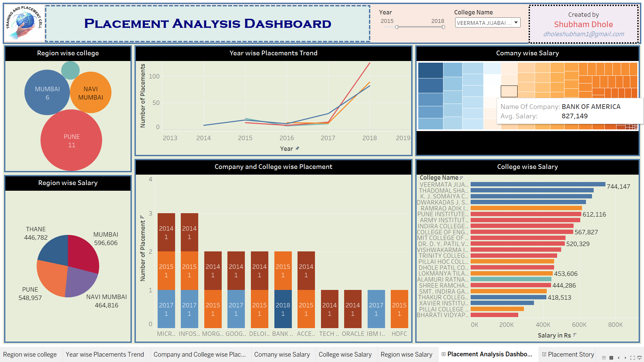644x362 pixels.
Task: Click the sort icon on Number of Placement axis
Action: pos(142,217)
